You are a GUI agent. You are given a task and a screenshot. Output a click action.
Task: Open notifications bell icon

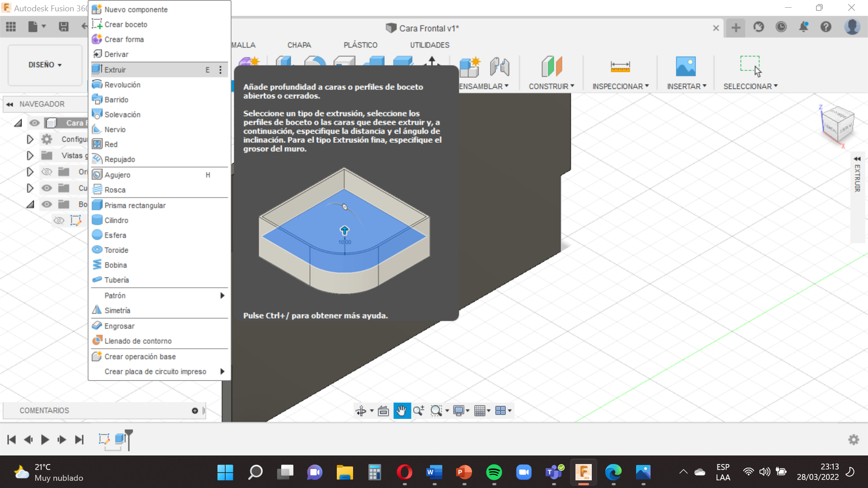coord(803,27)
